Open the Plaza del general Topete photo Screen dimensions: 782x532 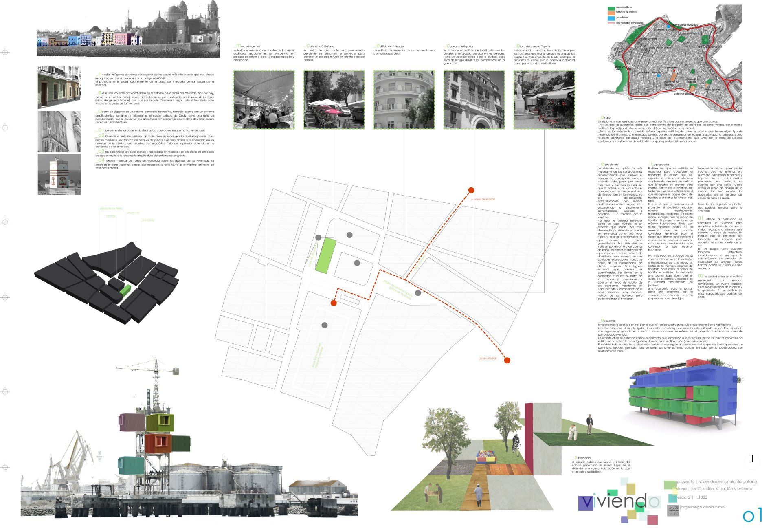pos(544,100)
